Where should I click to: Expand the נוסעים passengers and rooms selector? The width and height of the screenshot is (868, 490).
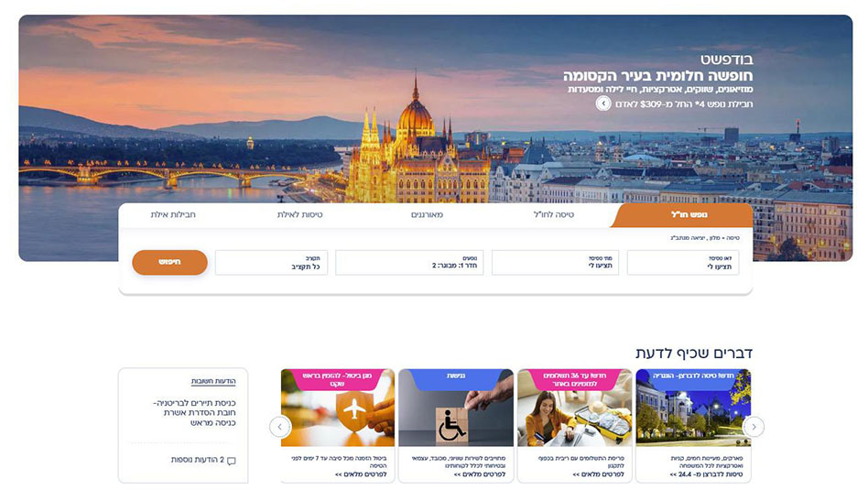(409, 263)
